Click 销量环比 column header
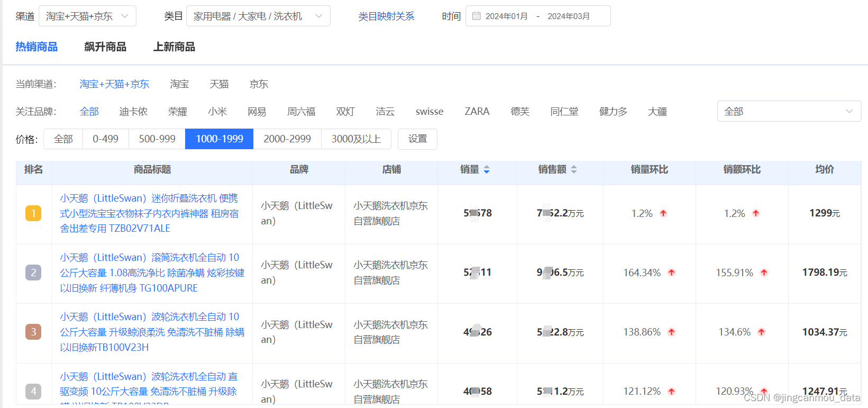 tap(650, 169)
